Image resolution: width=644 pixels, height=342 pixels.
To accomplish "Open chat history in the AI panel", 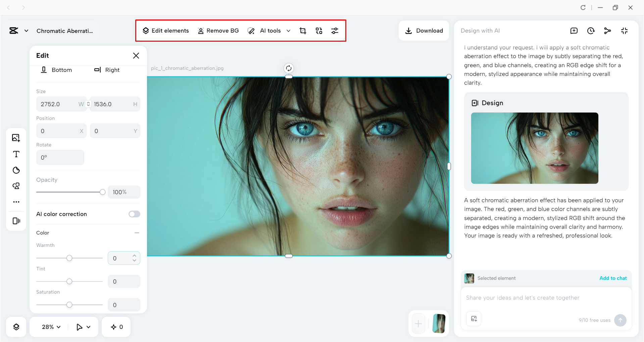I will click(591, 31).
